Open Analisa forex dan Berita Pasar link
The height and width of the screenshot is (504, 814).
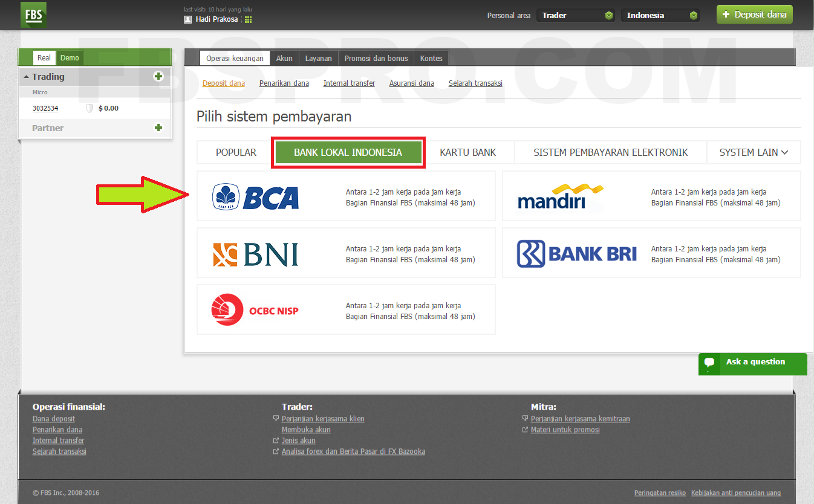click(353, 451)
